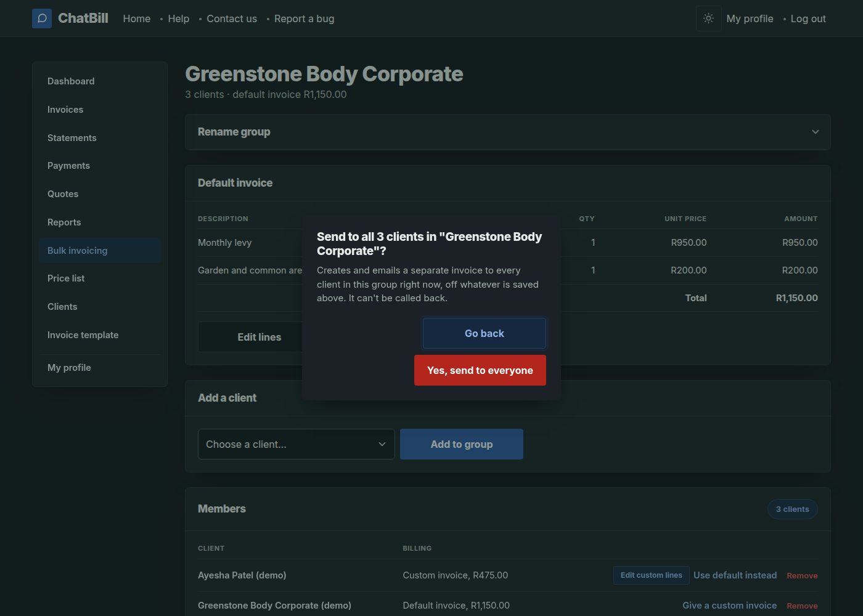The height and width of the screenshot is (616, 863).
Task: Open Invoice template in the sidebar
Action: tap(100, 335)
